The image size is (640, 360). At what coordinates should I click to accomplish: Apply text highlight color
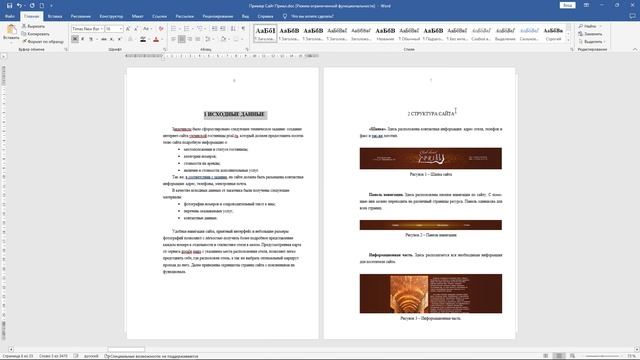pos(142,39)
